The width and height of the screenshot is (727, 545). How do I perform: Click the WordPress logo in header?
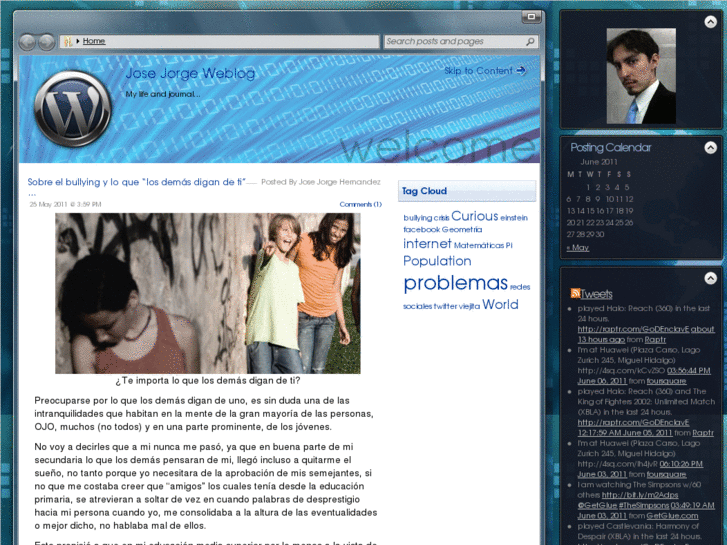(72, 109)
